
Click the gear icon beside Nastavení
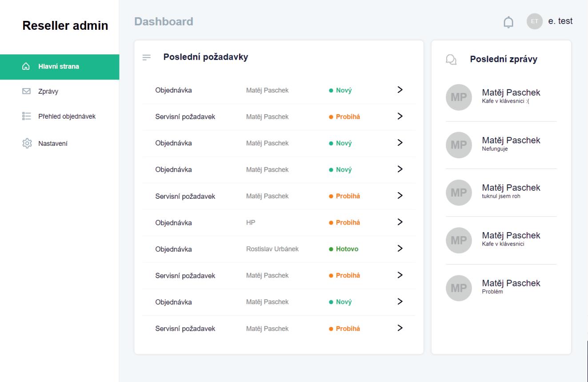point(26,143)
